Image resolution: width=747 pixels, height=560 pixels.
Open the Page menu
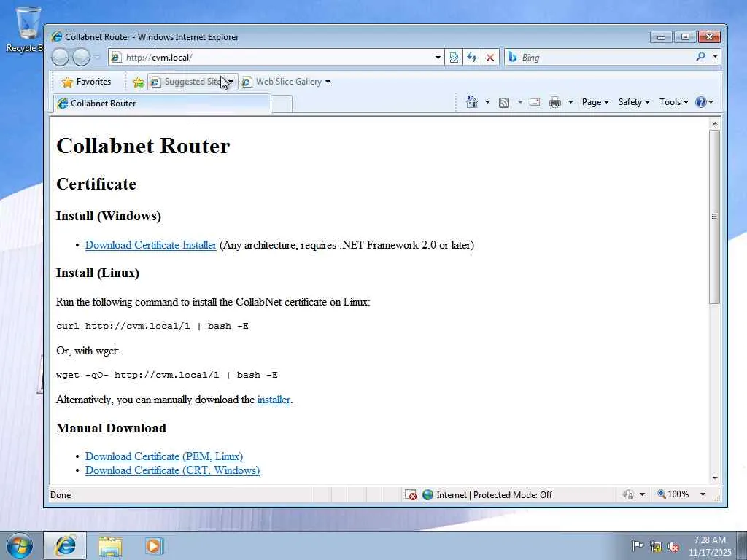[x=595, y=102]
